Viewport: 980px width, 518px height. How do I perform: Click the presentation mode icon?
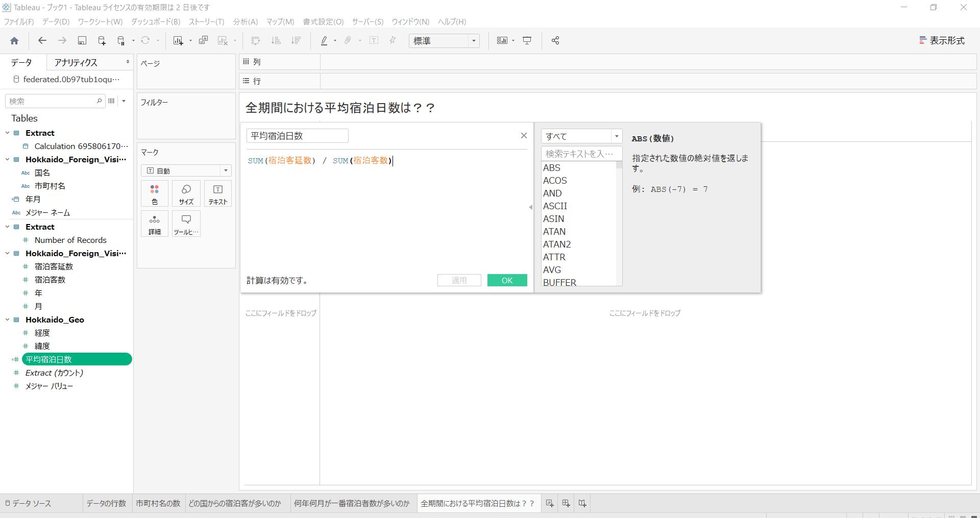[527, 41]
